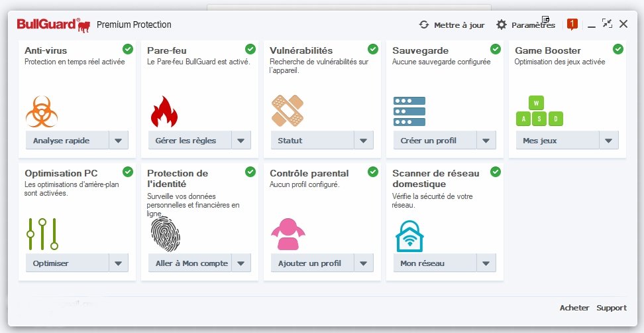The width and height of the screenshot is (644, 333).
Task: Click the Game Booster card title
Action: tap(547, 50)
